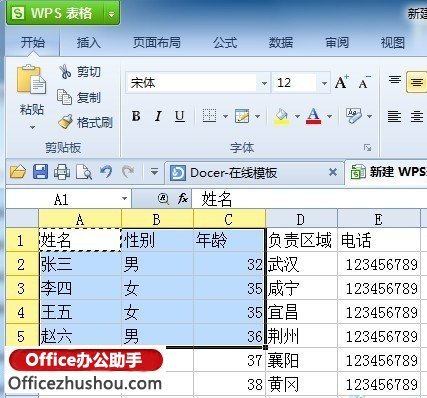Click the Paste clipboard icon
427x398 pixels.
(32, 80)
